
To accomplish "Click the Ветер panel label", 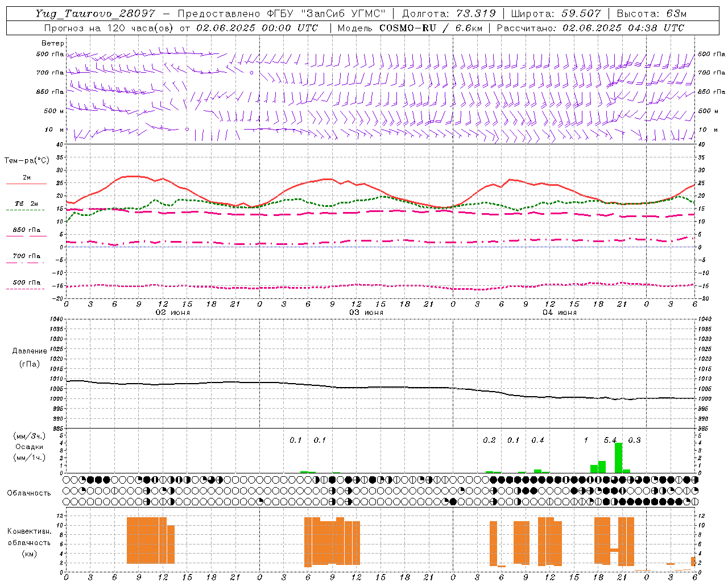I will click(x=53, y=43).
